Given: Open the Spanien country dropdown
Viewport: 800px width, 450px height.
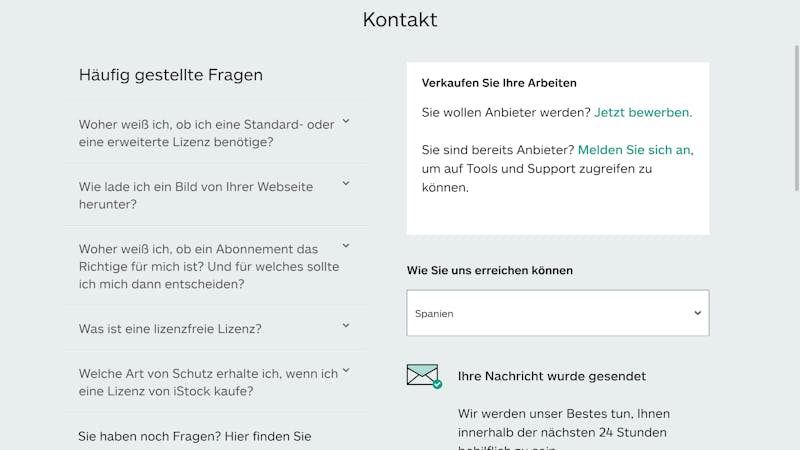Looking at the screenshot, I should click(x=558, y=313).
